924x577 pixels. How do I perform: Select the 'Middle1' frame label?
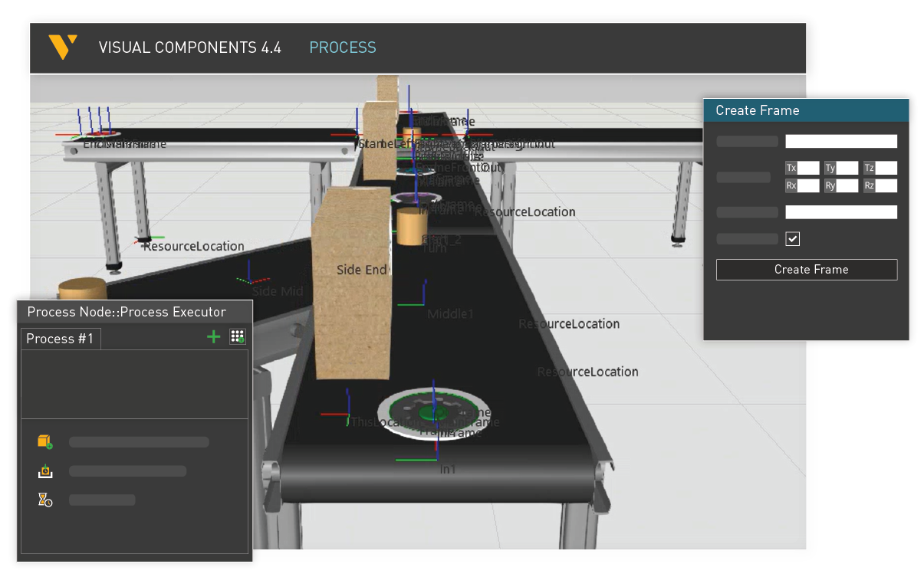(x=451, y=314)
